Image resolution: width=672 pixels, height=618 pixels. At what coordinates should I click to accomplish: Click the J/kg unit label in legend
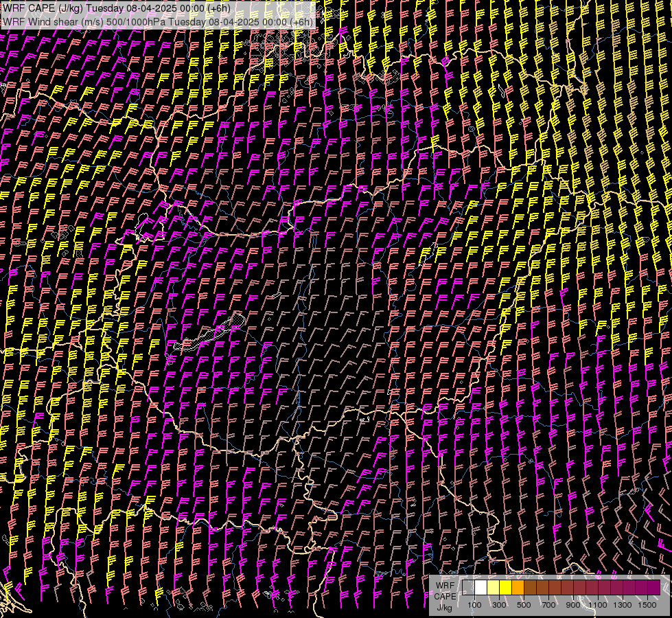(x=445, y=608)
